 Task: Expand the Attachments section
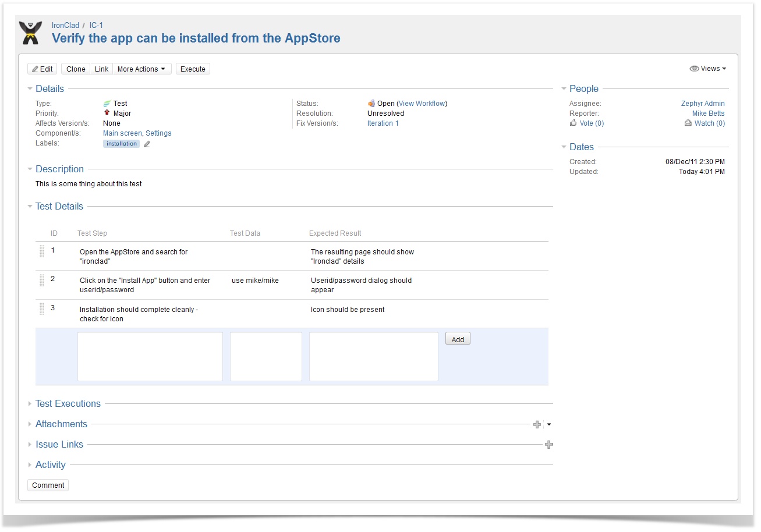30,424
